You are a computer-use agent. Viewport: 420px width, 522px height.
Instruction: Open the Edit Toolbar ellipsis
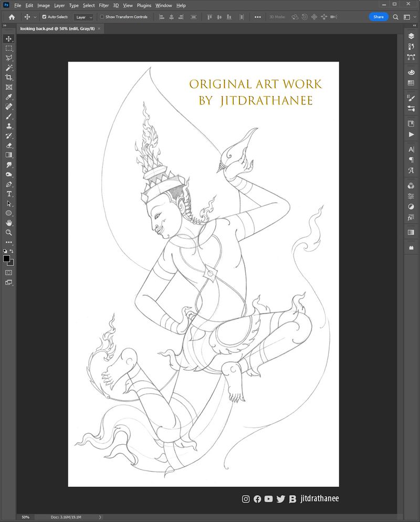[9, 242]
